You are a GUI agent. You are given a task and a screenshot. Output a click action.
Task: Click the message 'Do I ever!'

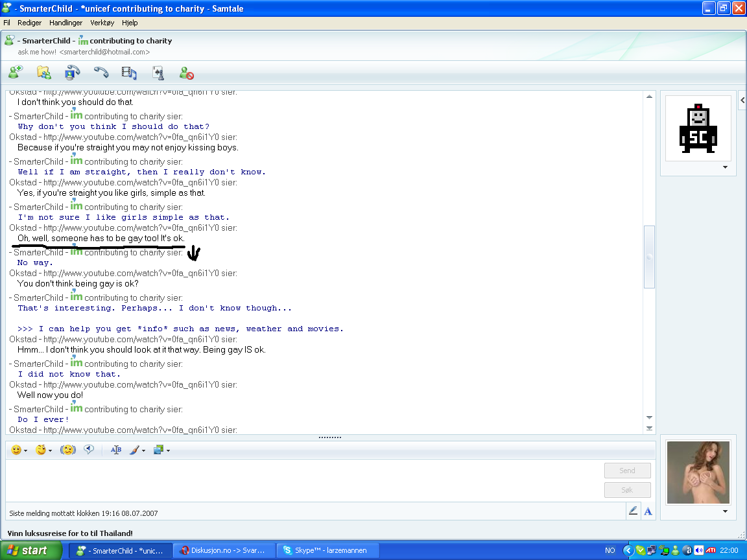pyautogui.click(x=43, y=419)
